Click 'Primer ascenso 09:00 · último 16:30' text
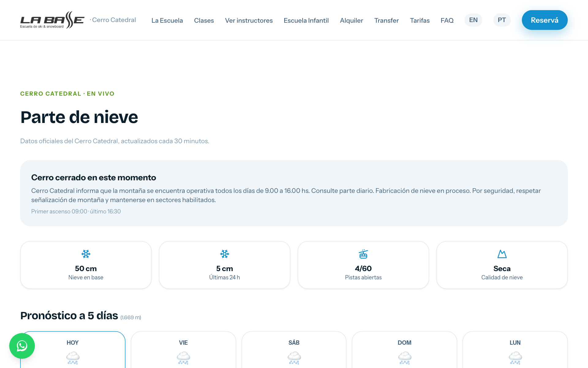The image size is (588, 368). coord(76,211)
